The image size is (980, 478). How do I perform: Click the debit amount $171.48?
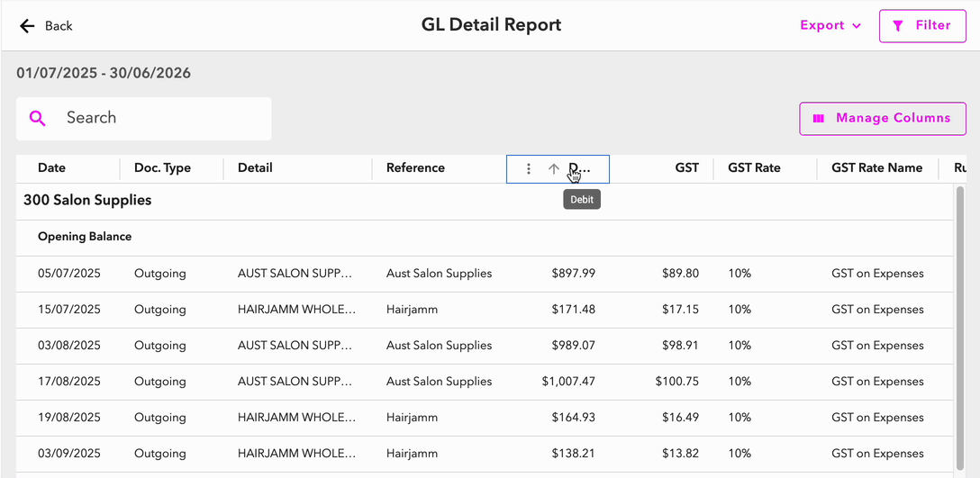click(x=574, y=310)
